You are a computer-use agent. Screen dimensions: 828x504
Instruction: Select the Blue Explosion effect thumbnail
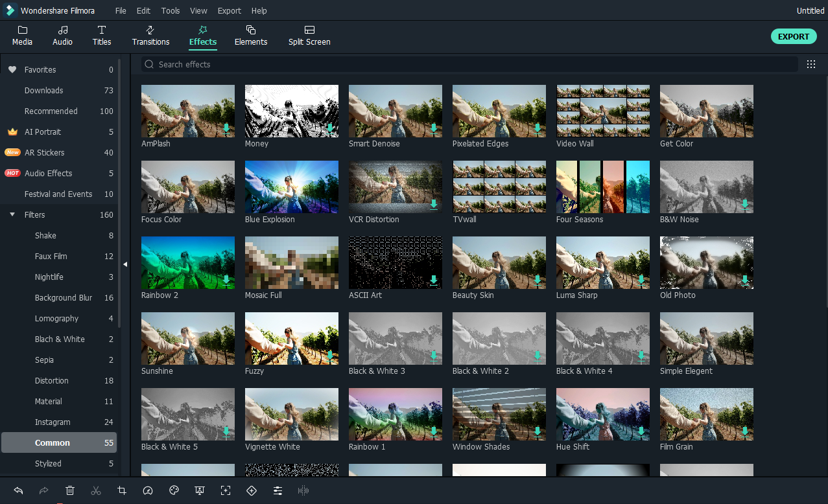(x=292, y=187)
